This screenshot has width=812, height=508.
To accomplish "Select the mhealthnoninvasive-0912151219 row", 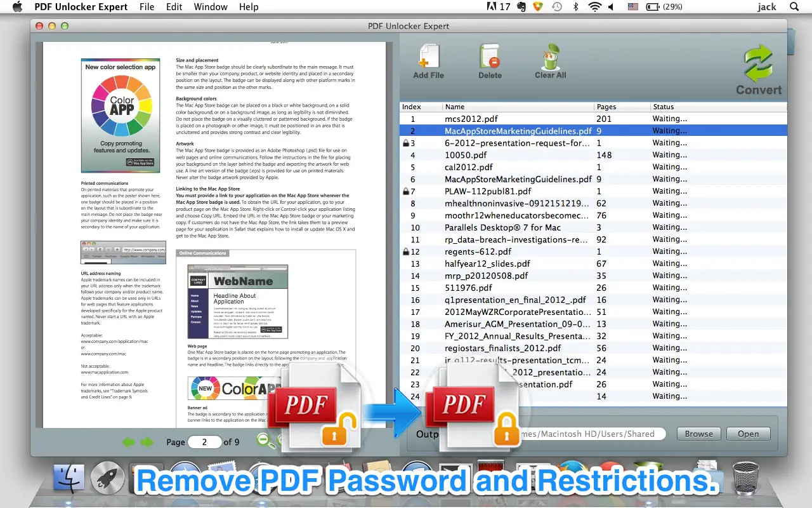I will click(593, 203).
